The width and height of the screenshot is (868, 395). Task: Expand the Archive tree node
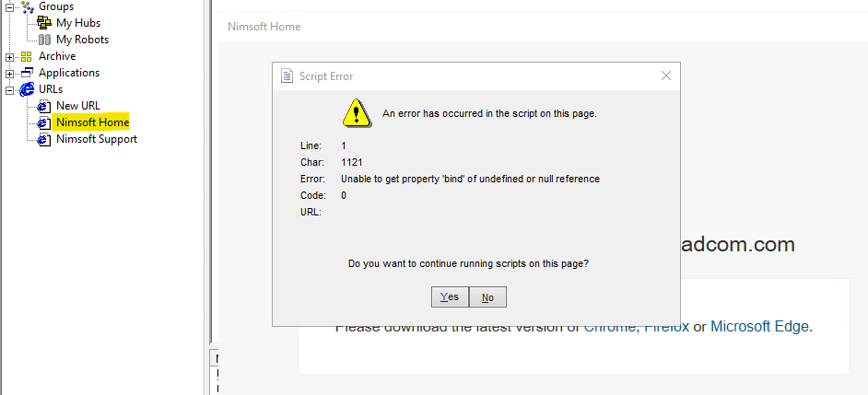pos(9,57)
